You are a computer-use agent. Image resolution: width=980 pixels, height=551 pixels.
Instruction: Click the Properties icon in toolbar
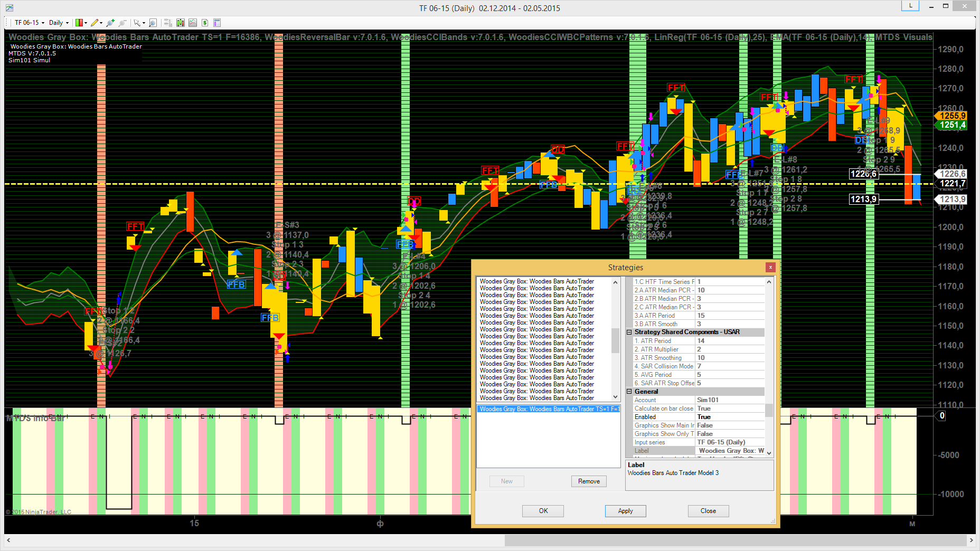point(217,23)
